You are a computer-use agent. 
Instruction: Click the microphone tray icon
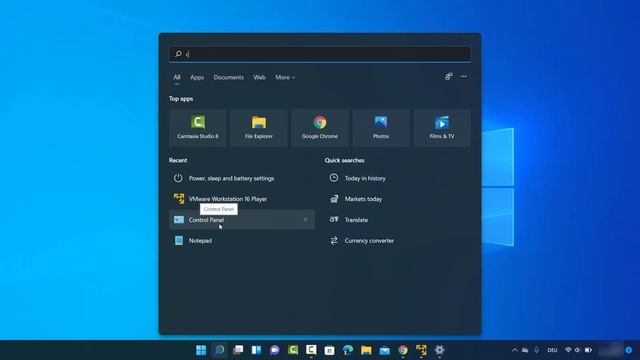click(537, 350)
